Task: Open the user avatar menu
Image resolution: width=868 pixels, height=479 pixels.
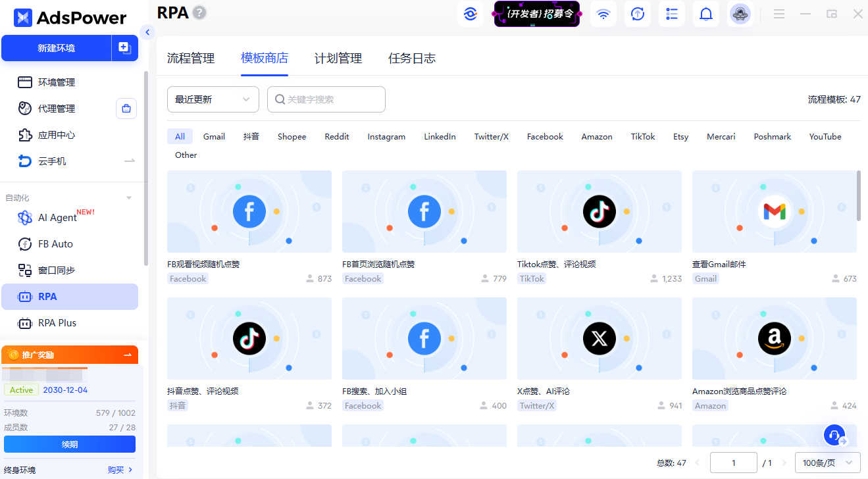Action: coord(740,14)
